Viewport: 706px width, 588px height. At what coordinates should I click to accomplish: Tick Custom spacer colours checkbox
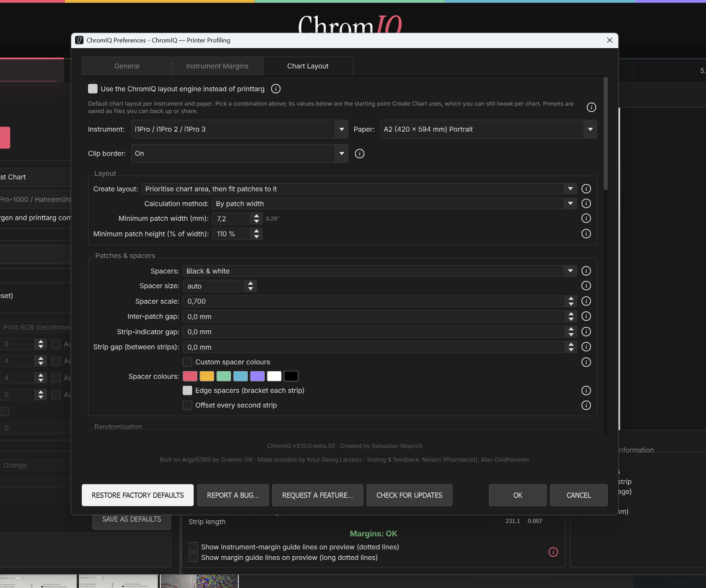point(187,362)
